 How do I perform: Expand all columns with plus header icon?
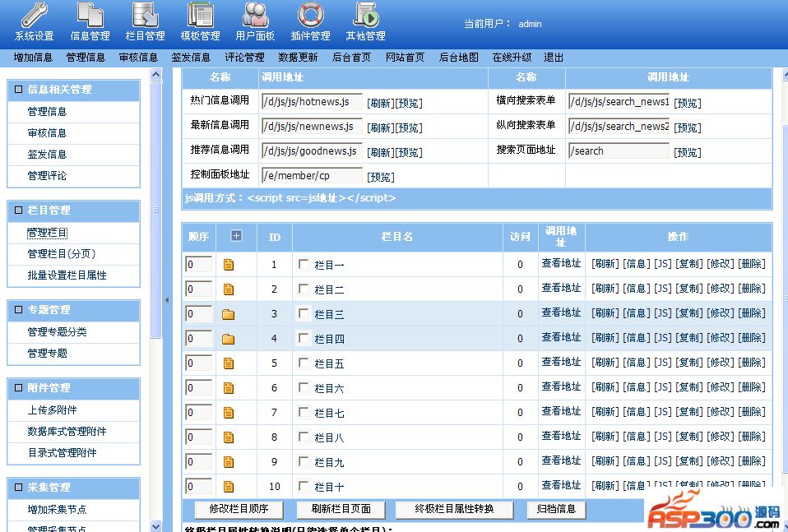[236, 236]
